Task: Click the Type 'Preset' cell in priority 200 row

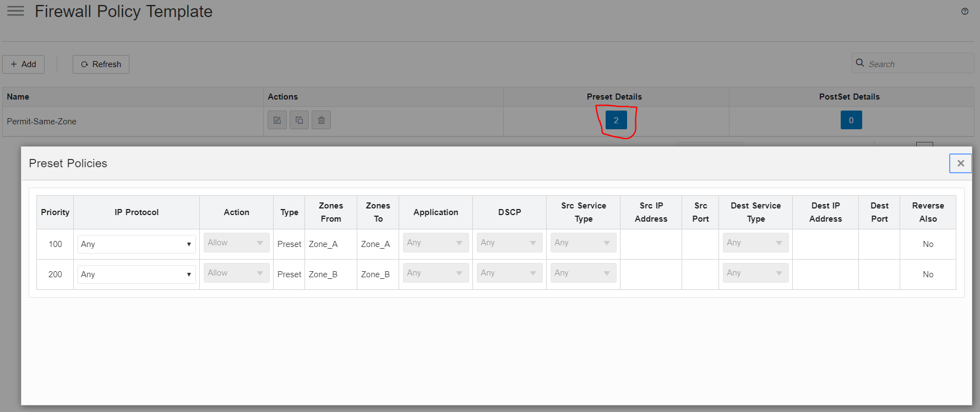Action: [289, 274]
